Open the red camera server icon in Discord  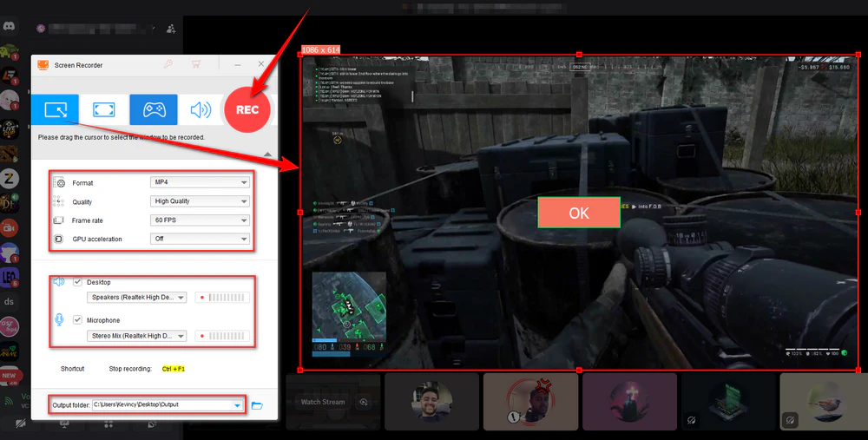(10, 227)
